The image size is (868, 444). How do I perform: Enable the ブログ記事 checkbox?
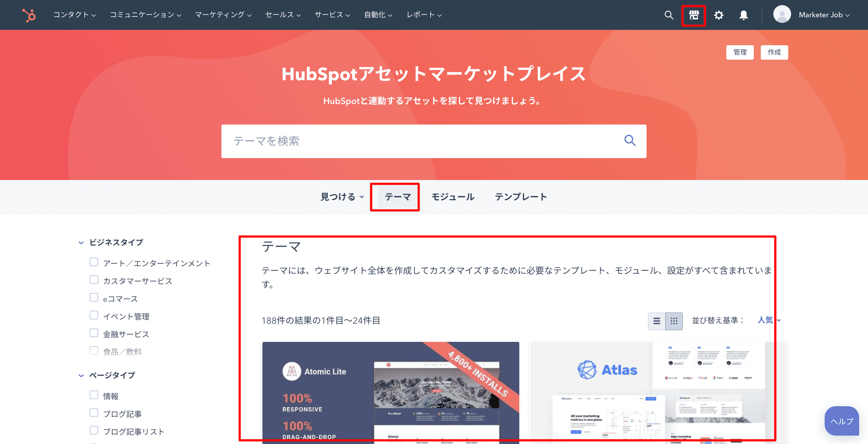(94, 413)
